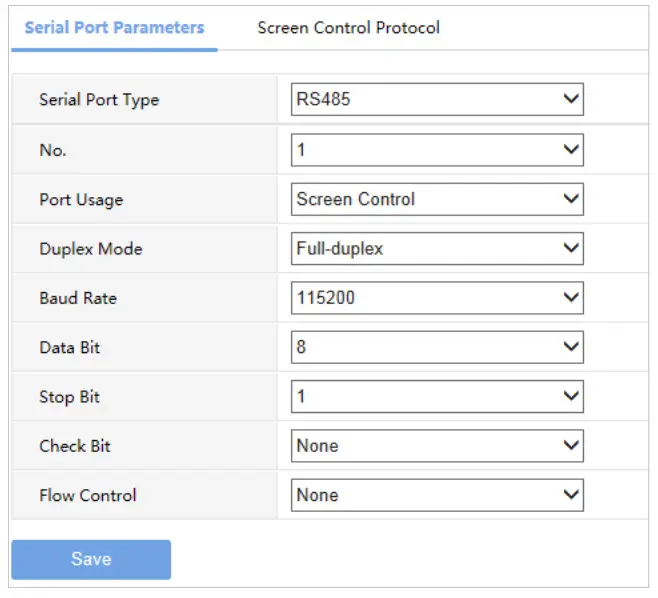
Task: Open the Screen Control Protocol tab
Action: (348, 28)
